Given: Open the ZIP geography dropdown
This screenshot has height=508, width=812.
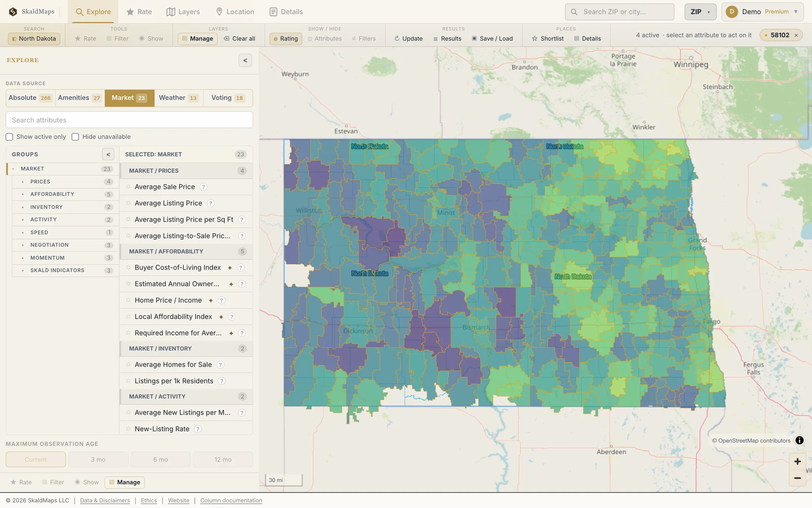Looking at the screenshot, I should pyautogui.click(x=700, y=12).
